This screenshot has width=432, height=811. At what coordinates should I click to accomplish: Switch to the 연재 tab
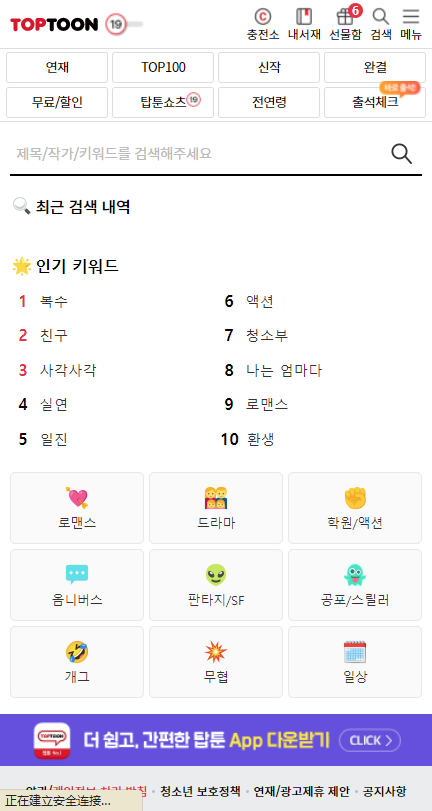pos(57,67)
